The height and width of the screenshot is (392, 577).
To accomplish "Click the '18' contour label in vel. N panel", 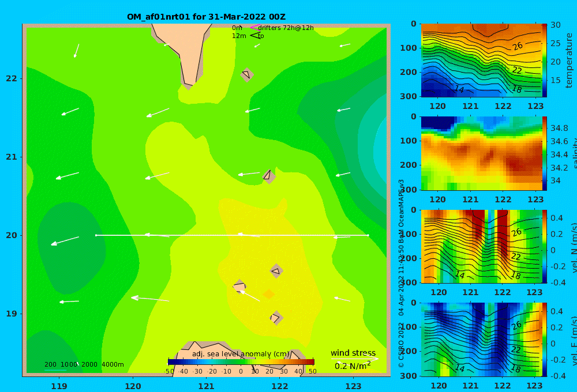I will click(516, 275).
